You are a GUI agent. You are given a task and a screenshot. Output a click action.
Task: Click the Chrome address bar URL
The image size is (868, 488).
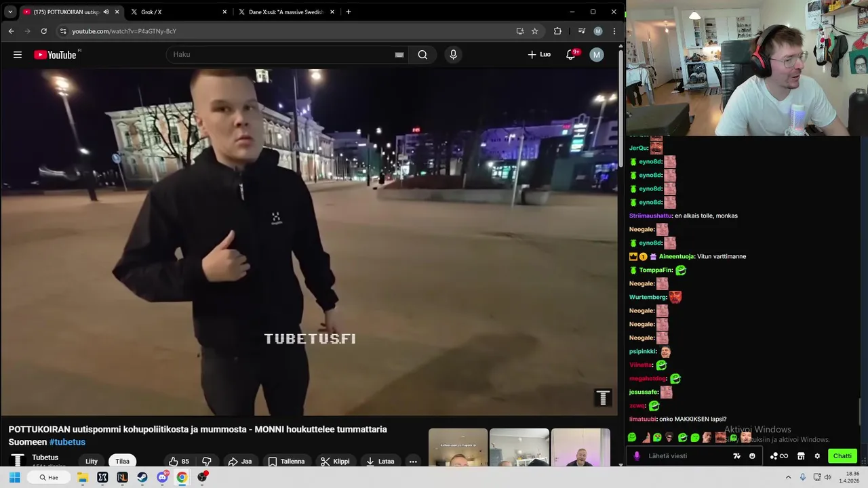(124, 31)
